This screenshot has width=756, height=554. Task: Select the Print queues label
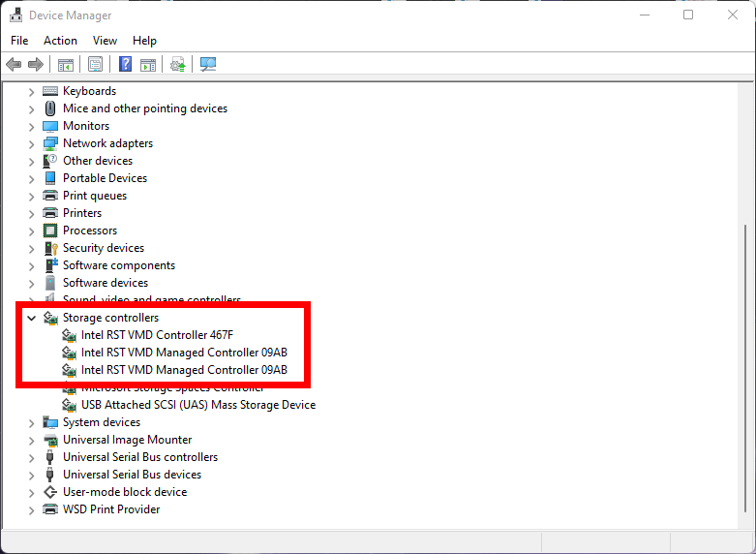(95, 196)
